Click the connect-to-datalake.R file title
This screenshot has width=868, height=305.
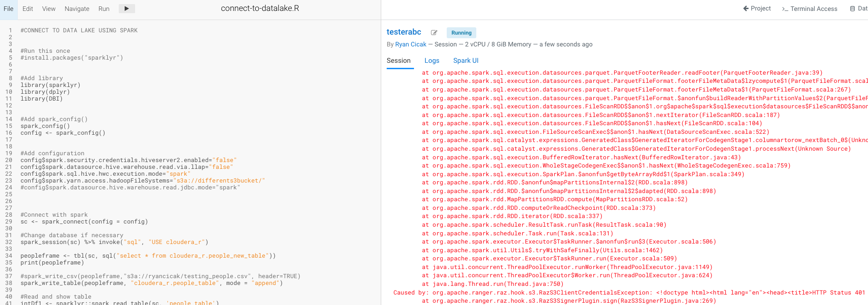tap(260, 8)
